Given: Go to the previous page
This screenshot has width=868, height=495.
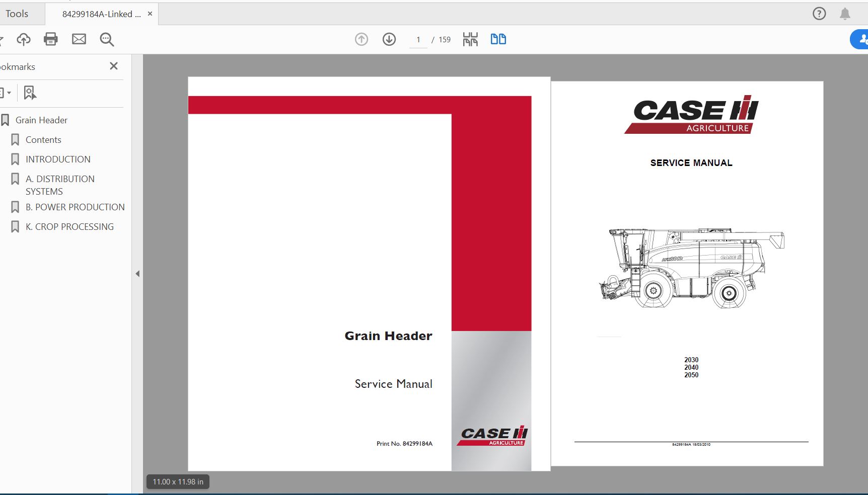Looking at the screenshot, I should (361, 39).
